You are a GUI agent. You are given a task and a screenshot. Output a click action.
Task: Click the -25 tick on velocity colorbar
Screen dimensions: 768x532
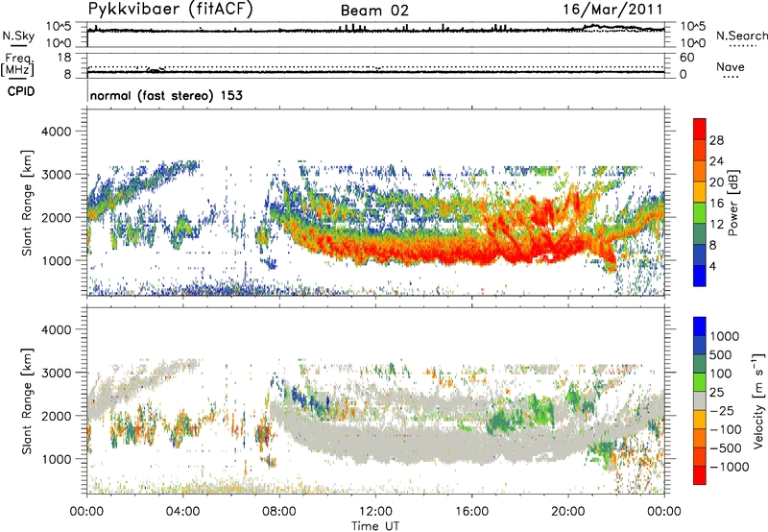[x=723, y=410]
